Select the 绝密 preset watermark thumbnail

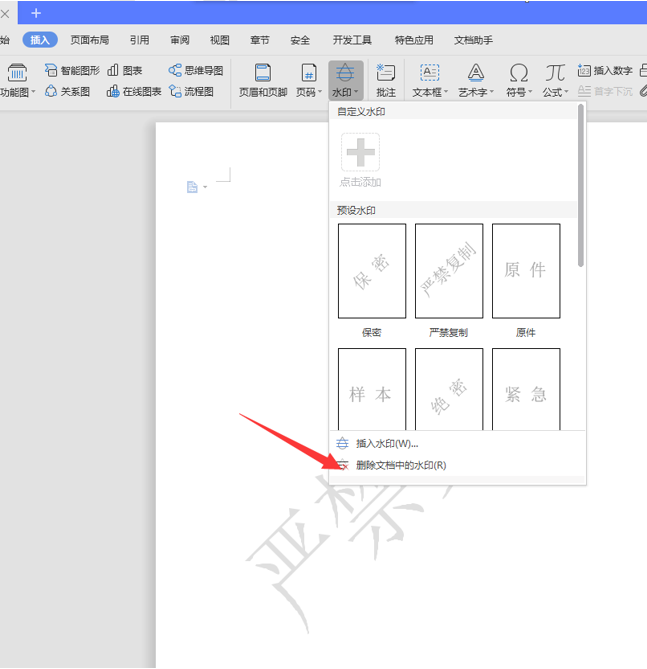(449, 389)
